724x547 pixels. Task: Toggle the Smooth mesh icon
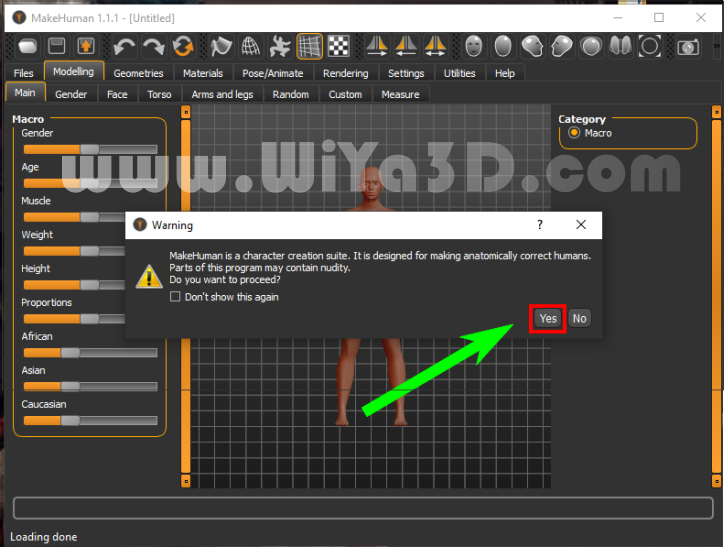(221, 47)
